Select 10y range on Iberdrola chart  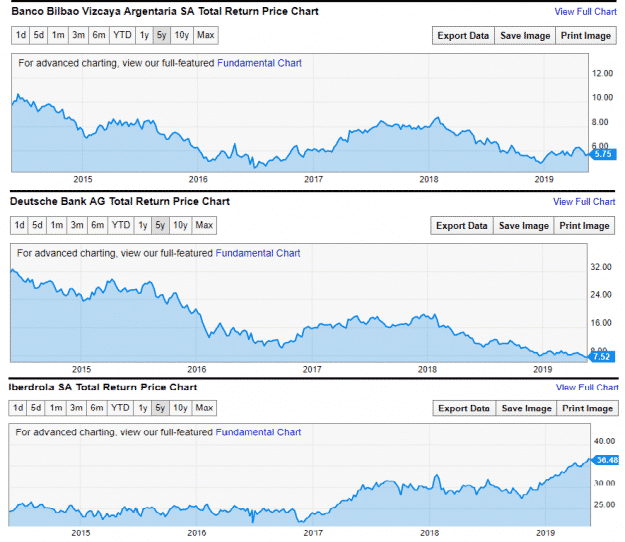click(x=181, y=408)
